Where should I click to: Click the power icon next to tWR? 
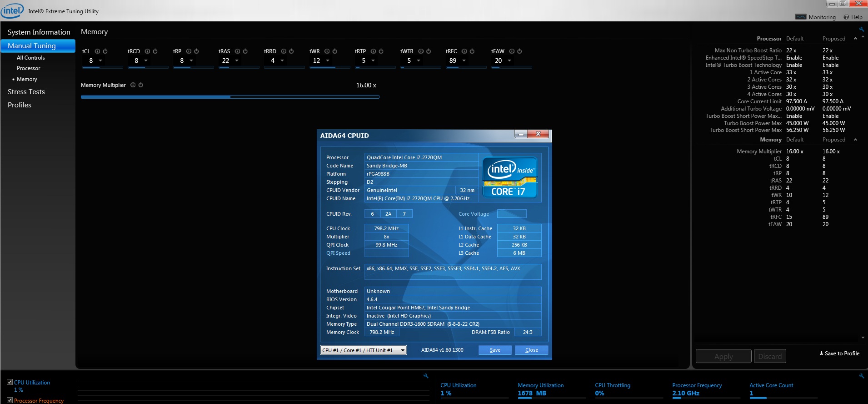[334, 51]
